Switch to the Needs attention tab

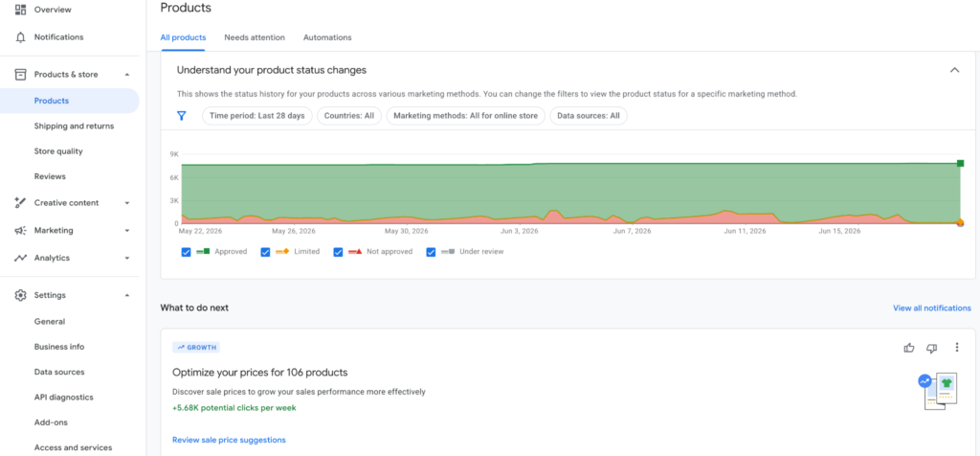(255, 37)
